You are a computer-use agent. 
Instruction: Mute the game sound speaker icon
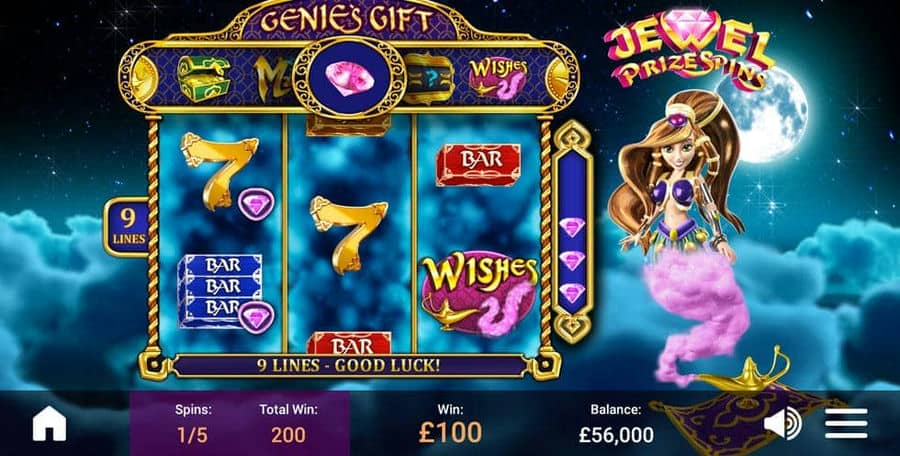[x=783, y=423]
